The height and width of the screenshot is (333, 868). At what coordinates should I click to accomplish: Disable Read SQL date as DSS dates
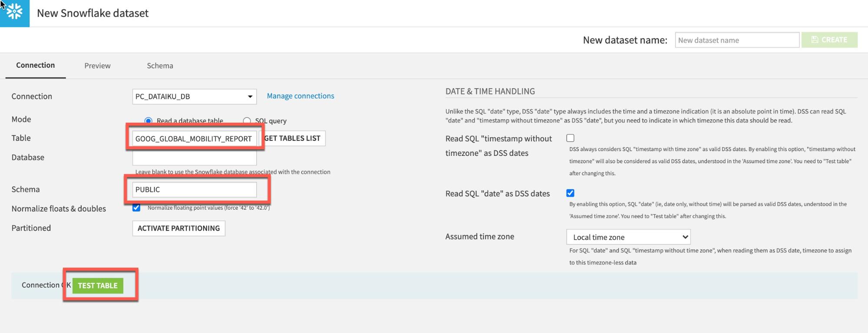(x=570, y=193)
